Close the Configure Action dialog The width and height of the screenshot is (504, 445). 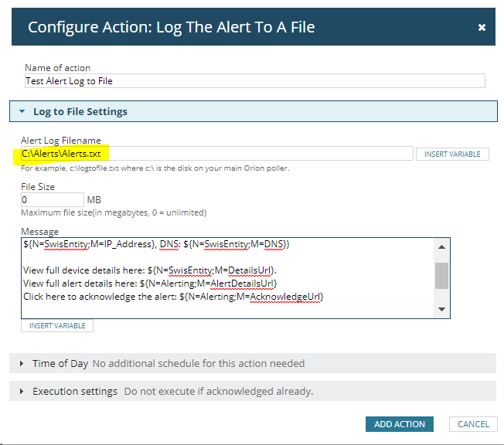tap(481, 27)
